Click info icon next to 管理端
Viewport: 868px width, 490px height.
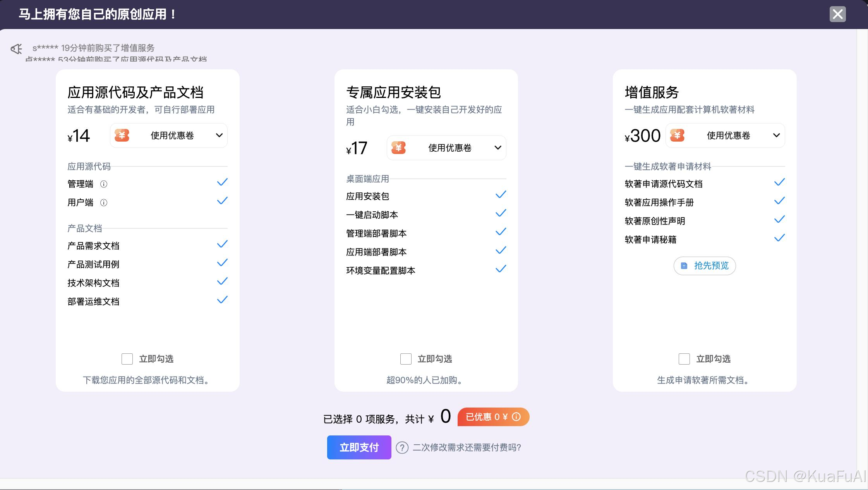click(x=104, y=184)
